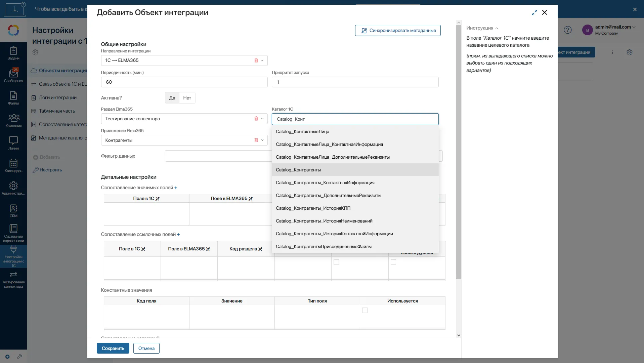Clear the Направление интеграции field with trash icon
The height and width of the screenshot is (363, 644).
click(x=256, y=61)
